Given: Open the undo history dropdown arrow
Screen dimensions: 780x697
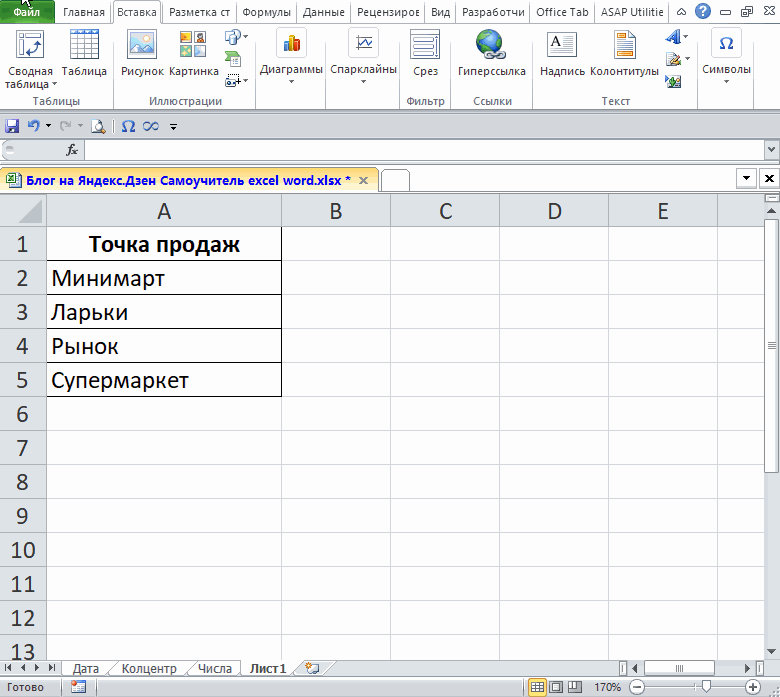Looking at the screenshot, I should pyautogui.click(x=48, y=126).
